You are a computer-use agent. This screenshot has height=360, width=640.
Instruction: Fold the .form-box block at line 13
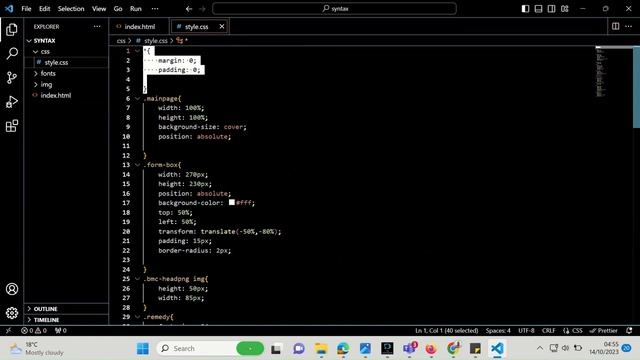(x=138, y=165)
